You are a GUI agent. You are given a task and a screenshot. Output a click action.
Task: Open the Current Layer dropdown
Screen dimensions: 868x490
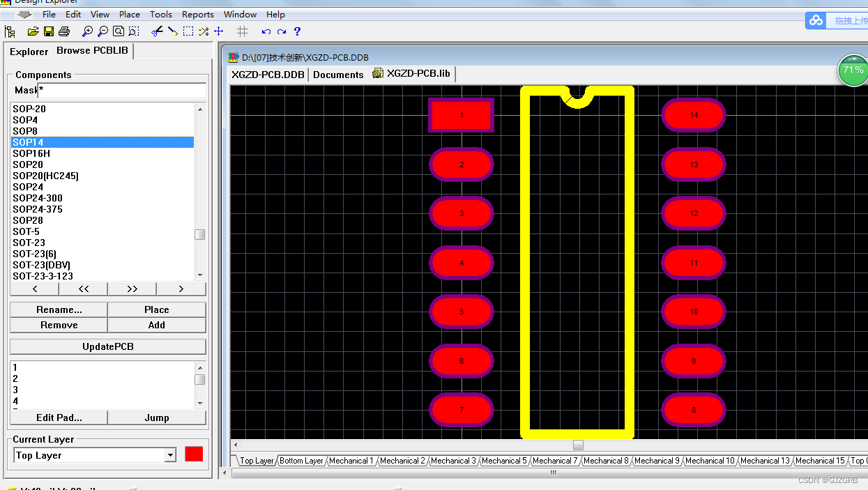170,454
